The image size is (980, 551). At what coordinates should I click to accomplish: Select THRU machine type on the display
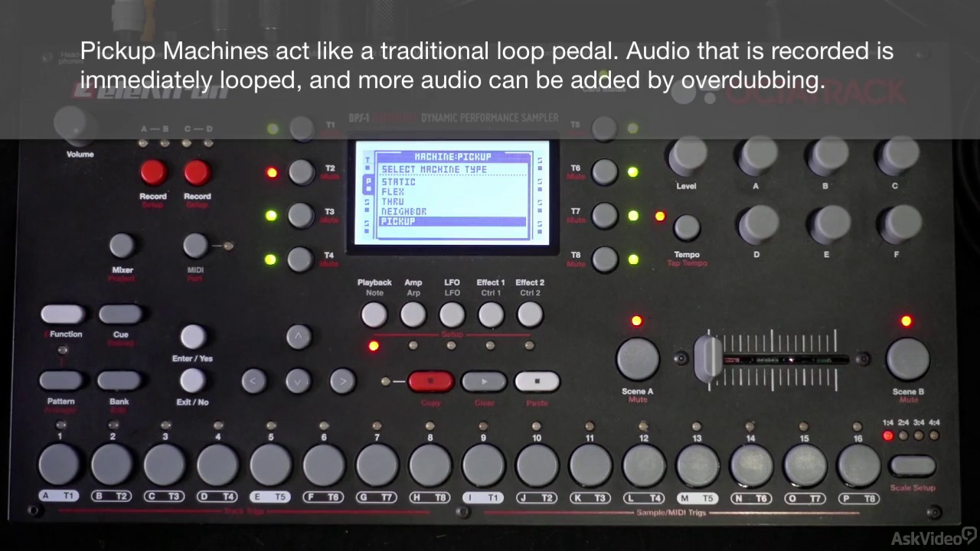click(393, 202)
